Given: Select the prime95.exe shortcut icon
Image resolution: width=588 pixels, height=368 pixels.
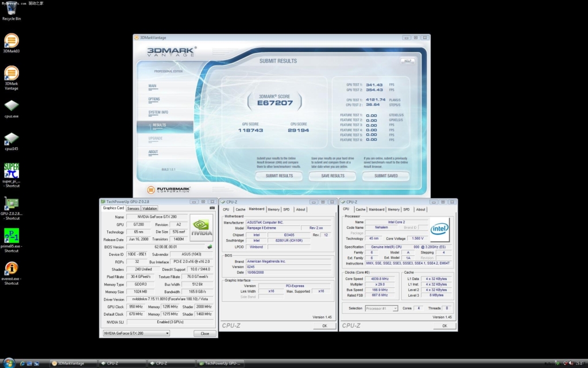Looking at the screenshot, I should pyautogui.click(x=11, y=235).
